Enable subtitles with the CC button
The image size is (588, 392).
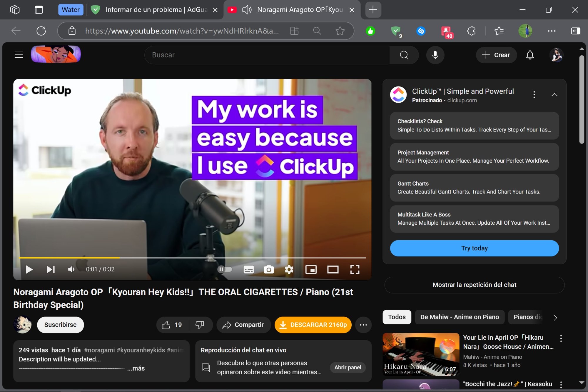(x=248, y=269)
